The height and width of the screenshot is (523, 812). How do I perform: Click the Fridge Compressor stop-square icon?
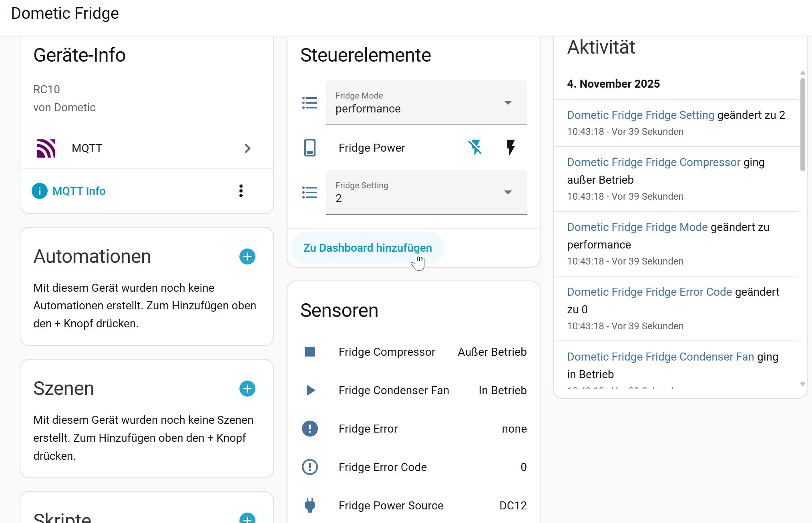click(x=310, y=352)
